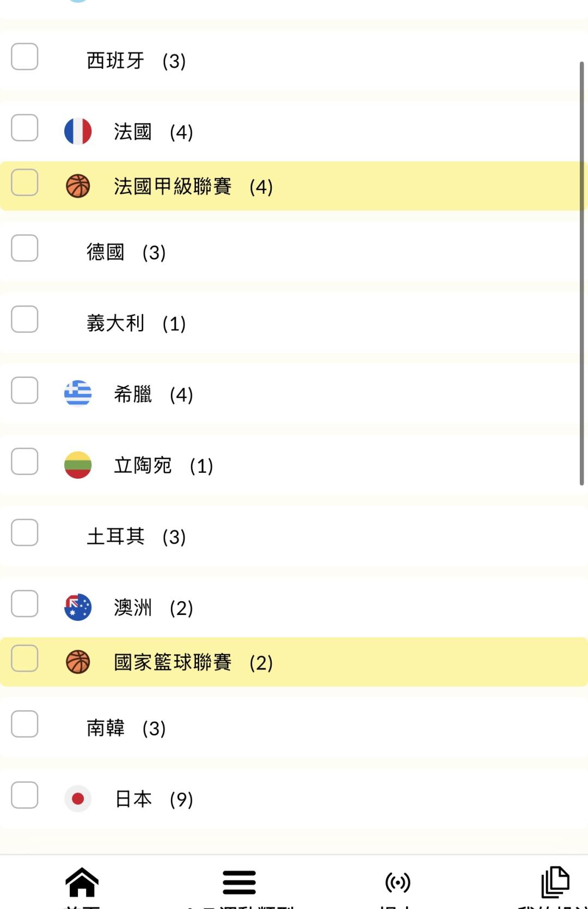Open the hamburger menu icon
The image size is (588, 909).
pos(239,882)
